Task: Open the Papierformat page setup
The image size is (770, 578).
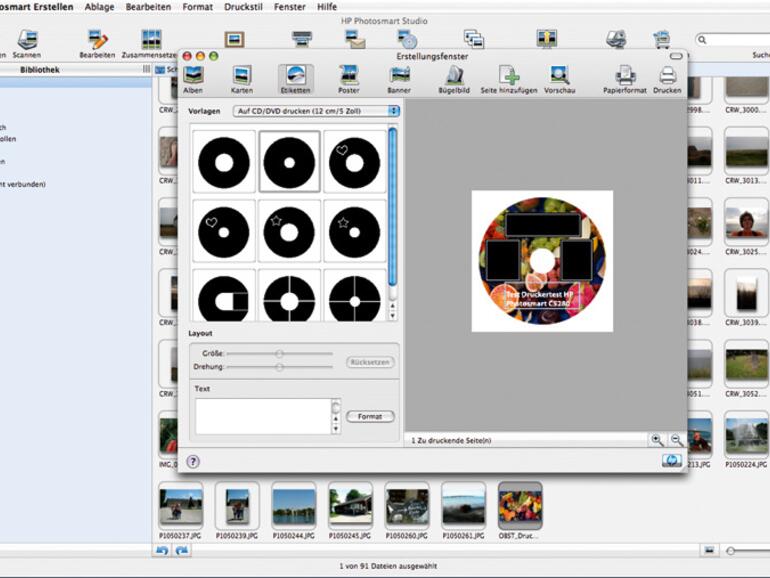Action: [625, 77]
